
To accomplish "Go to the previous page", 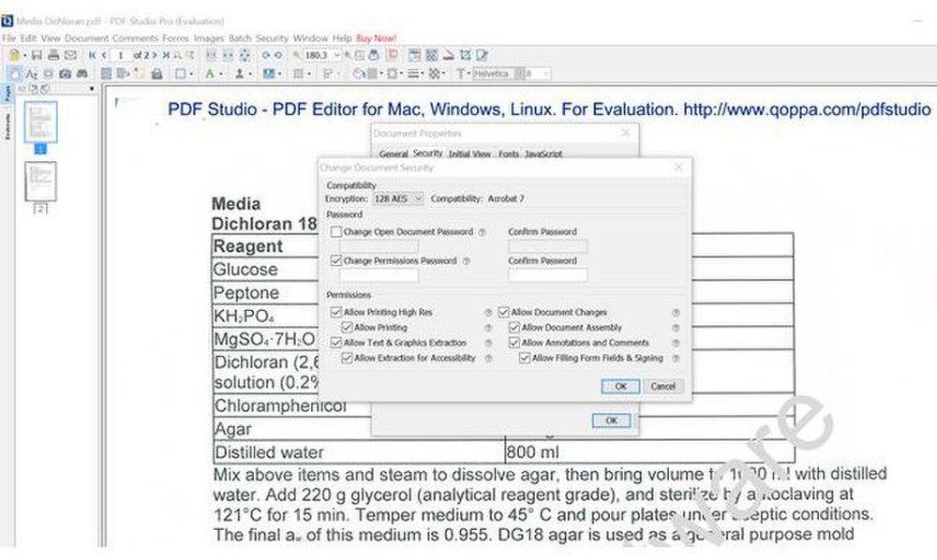I will pyautogui.click(x=104, y=55).
